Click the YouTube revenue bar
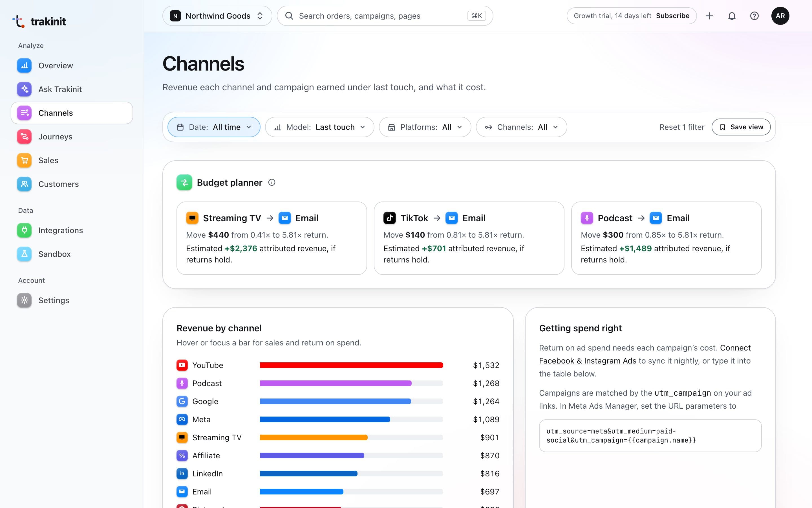 tap(351, 365)
